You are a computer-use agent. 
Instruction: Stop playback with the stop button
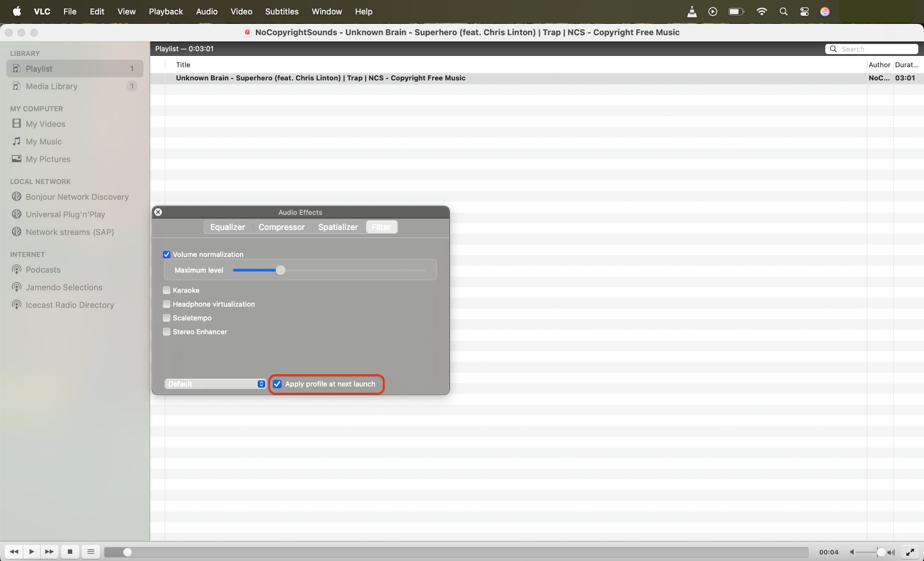(70, 552)
